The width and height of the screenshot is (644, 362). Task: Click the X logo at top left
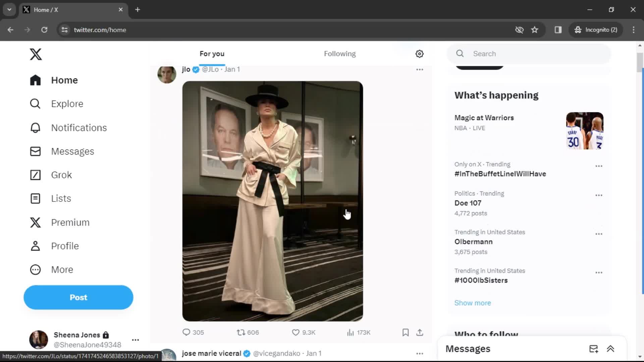click(x=36, y=54)
